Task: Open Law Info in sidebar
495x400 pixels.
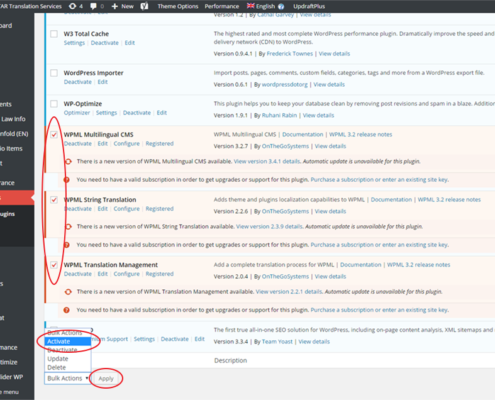Action: click(x=13, y=119)
